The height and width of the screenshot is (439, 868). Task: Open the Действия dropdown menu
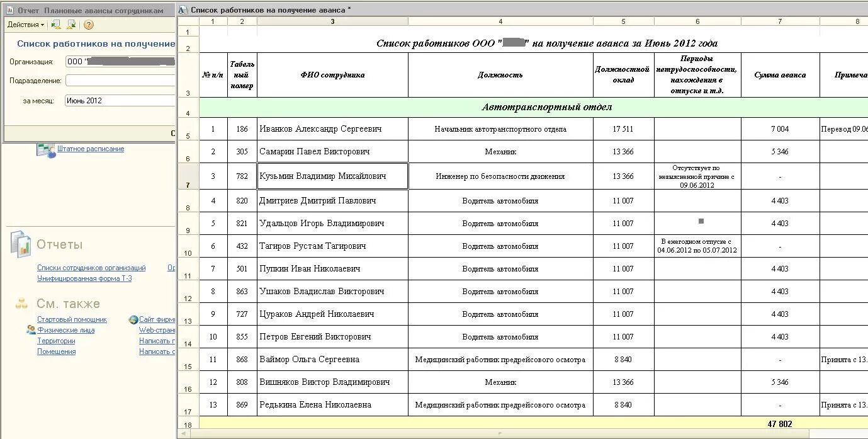coord(26,25)
